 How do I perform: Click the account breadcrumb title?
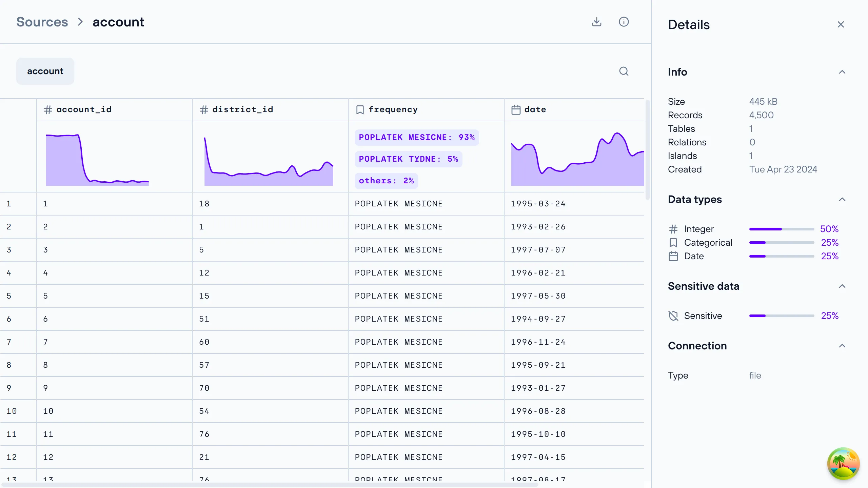(x=118, y=22)
